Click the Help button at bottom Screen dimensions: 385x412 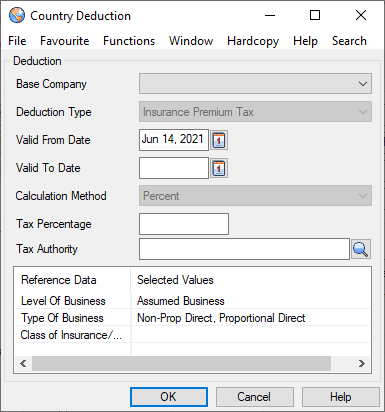coord(341,397)
